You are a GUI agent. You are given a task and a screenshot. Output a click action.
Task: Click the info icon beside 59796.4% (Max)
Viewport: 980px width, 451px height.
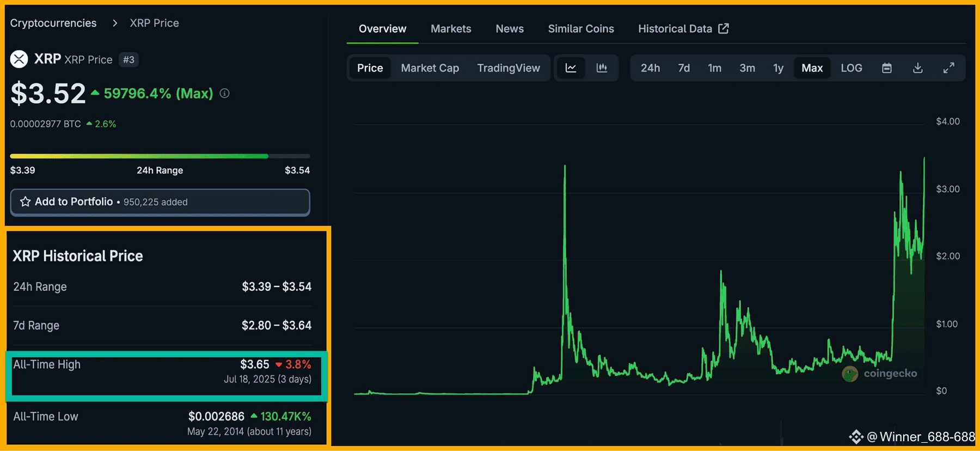tap(224, 94)
